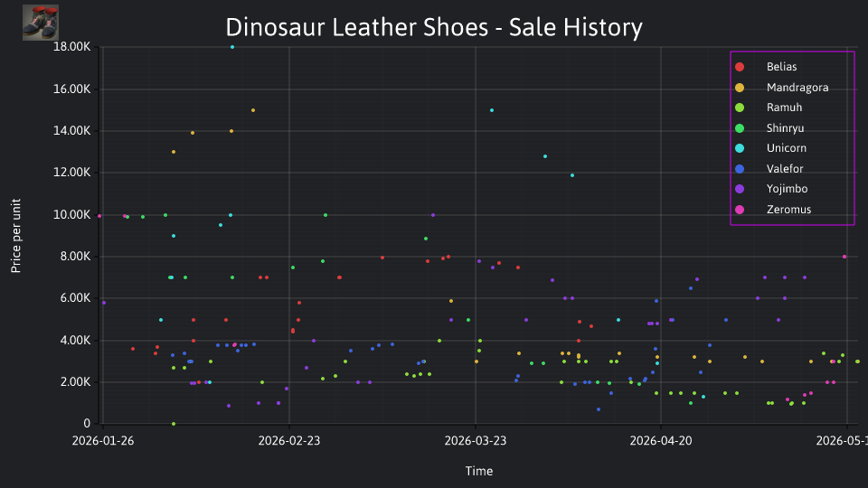868x488 pixels.
Task: Click the 2026-02-23 time axis label
Action: click(289, 441)
